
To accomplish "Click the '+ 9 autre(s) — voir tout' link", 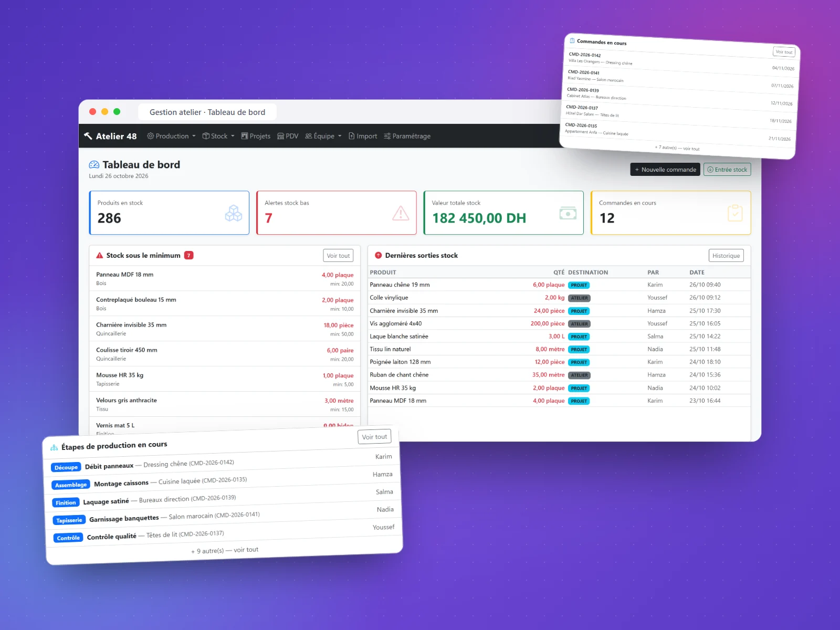I will [225, 550].
